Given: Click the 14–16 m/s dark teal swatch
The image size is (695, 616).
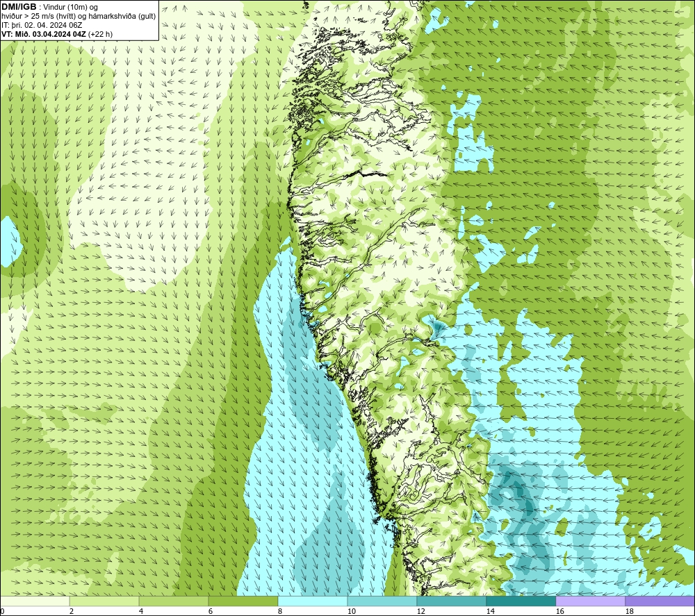Looking at the screenshot, I should click(x=521, y=601).
